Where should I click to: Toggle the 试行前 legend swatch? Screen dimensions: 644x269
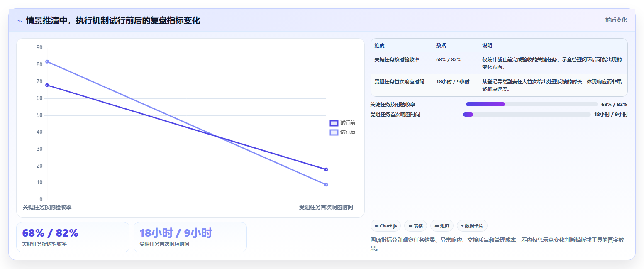(334, 123)
